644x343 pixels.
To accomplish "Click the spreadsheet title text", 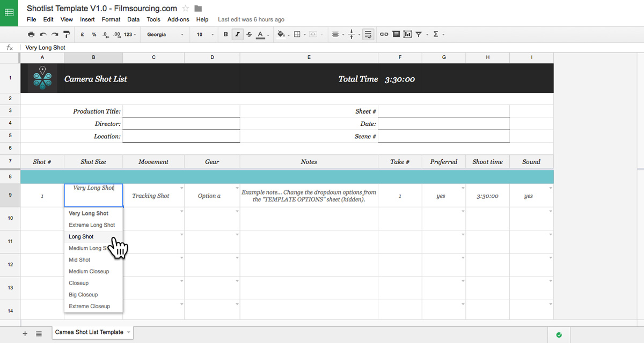I will tap(102, 8).
